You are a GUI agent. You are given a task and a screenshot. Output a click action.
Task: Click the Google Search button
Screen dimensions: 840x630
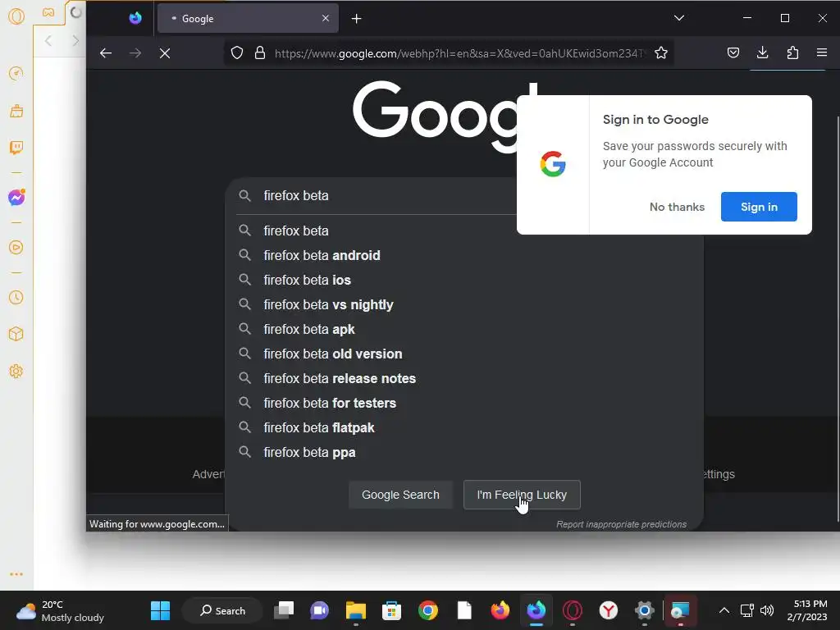(400, 495)
